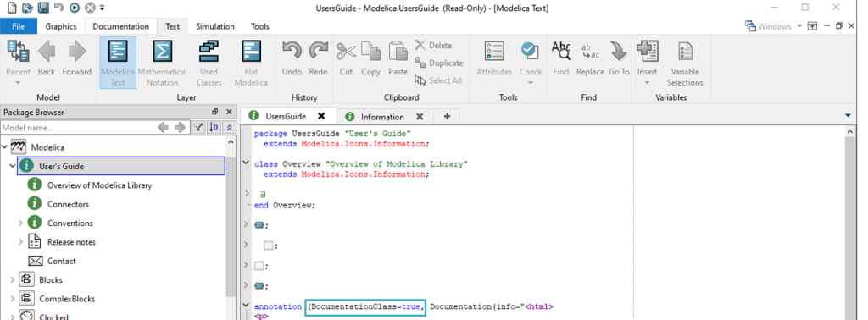The width and height of the screenshot is (868, 320).
Task: Show the Flat Modelica layer
Action: point(251,63)
